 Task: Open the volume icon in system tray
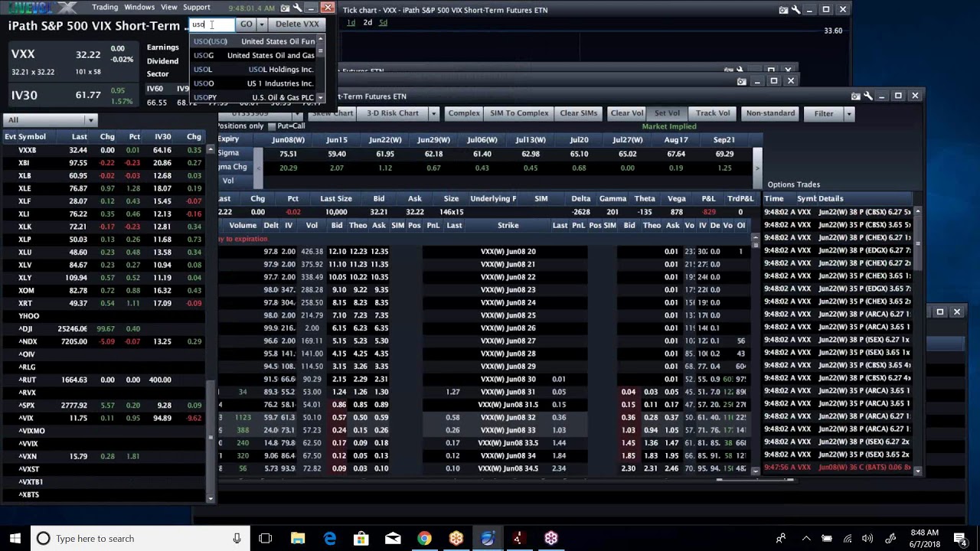point(867,538)
